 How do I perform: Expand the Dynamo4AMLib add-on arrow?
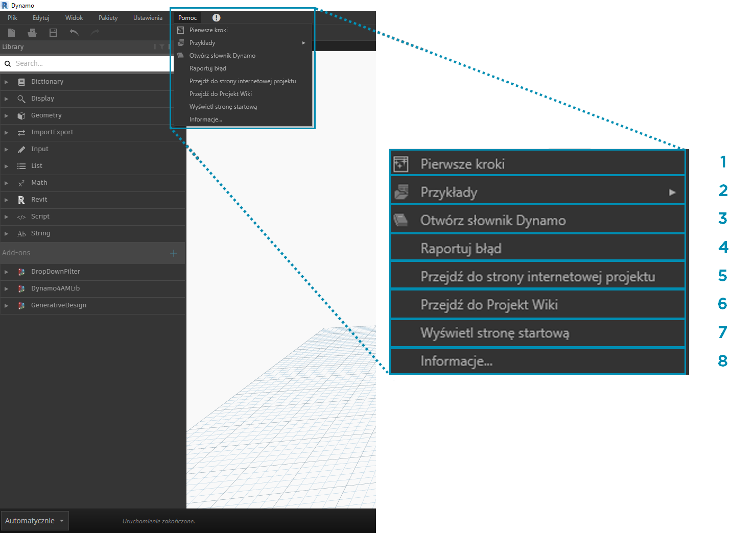(6, 288)
